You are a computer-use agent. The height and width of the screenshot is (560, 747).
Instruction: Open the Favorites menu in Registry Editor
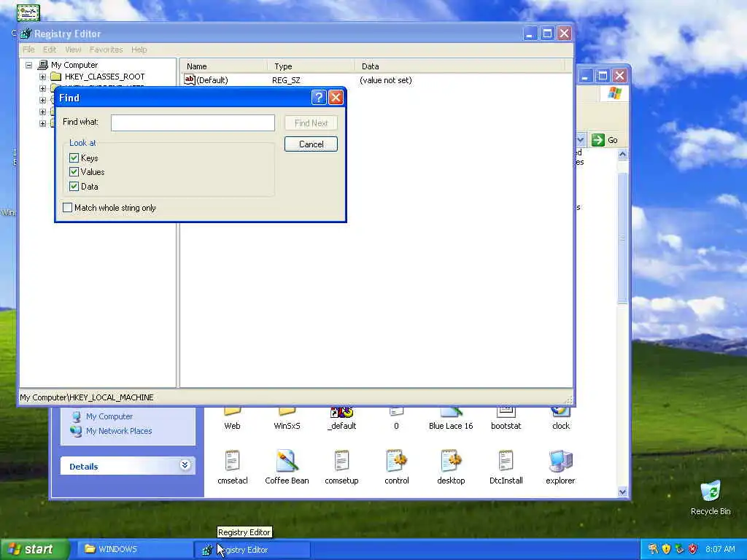[107, 50]
